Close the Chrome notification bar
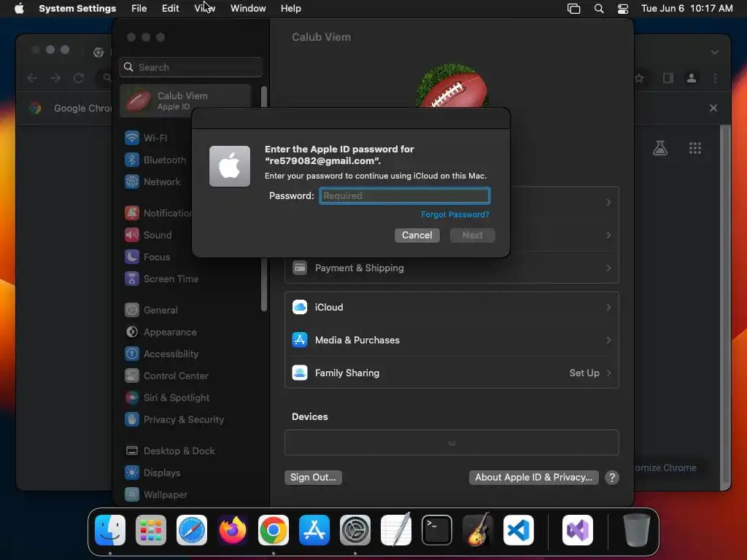 click(713, 108)
